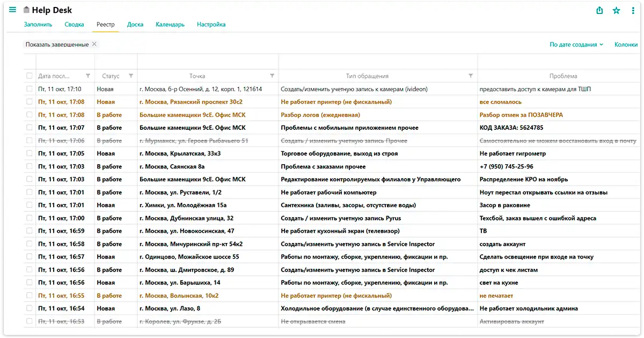This screenshot has width=644, height=338.
Task: Open filter for 'Дата посл...' column
Action: point(88,76)
